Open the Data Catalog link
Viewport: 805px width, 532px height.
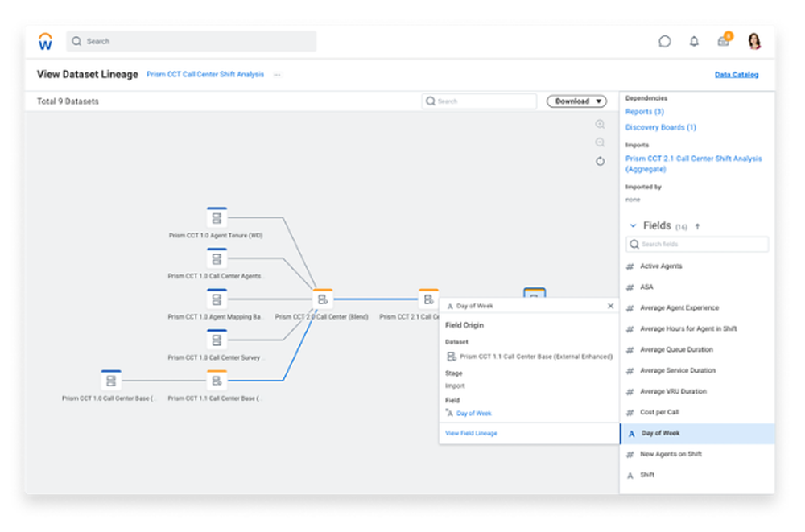point(736,75)
